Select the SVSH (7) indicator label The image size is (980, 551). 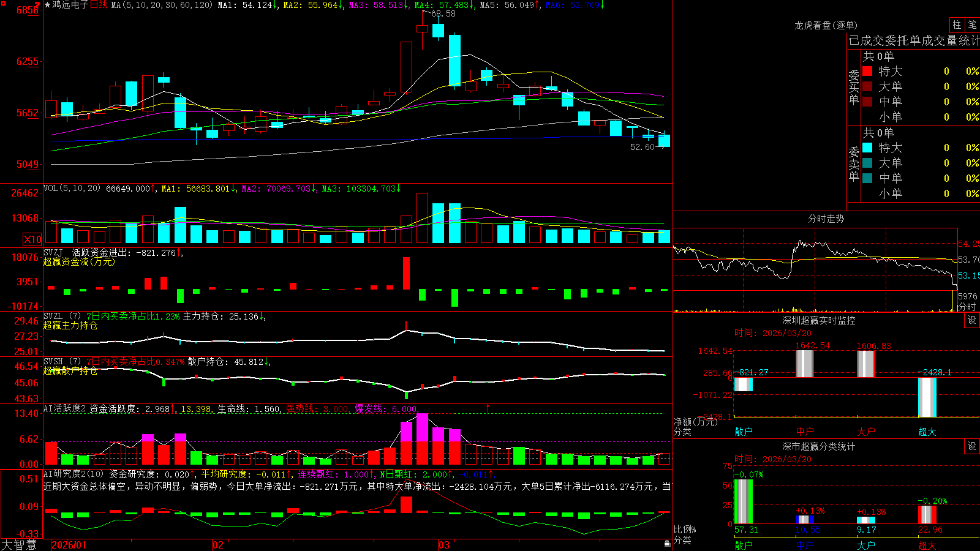click(62, 362)
